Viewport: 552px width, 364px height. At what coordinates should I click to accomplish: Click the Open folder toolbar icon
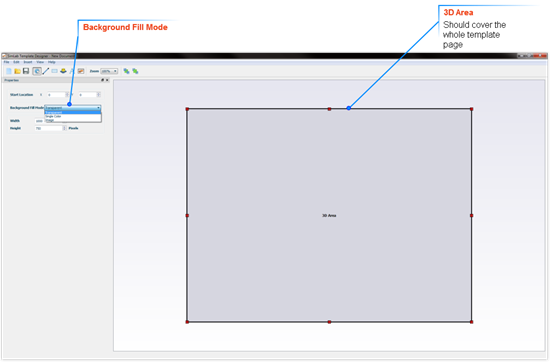point(17,71)
